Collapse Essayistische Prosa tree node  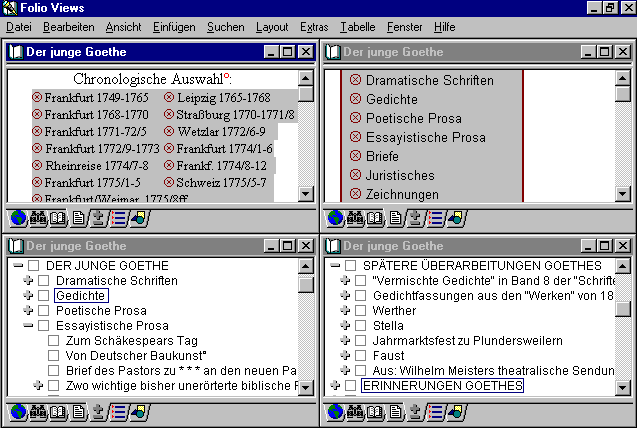(x=28, y=326)
